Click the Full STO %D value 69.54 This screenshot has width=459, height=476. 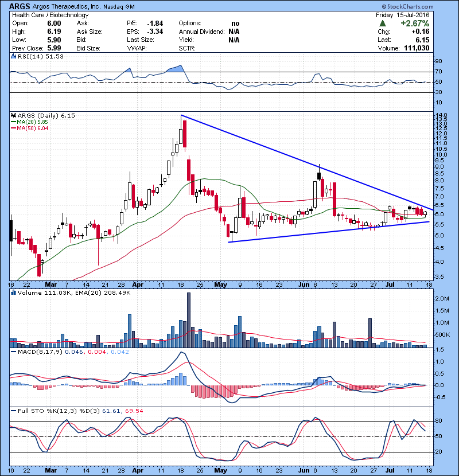134,411
